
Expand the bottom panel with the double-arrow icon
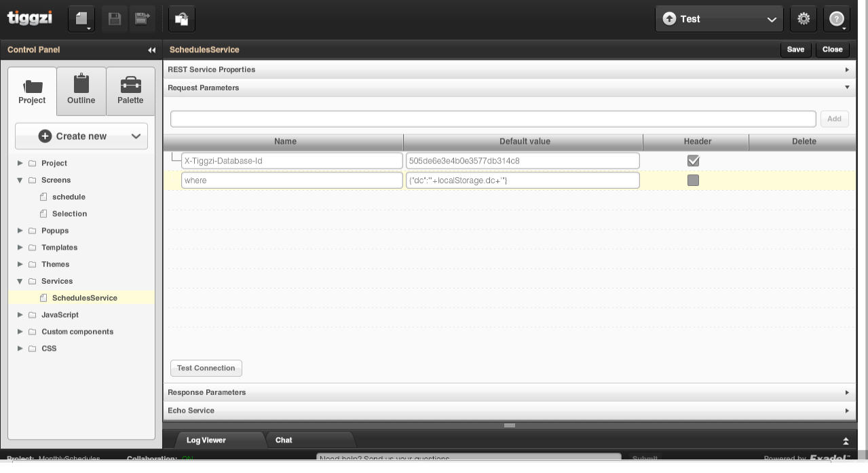tap(846, 441)
